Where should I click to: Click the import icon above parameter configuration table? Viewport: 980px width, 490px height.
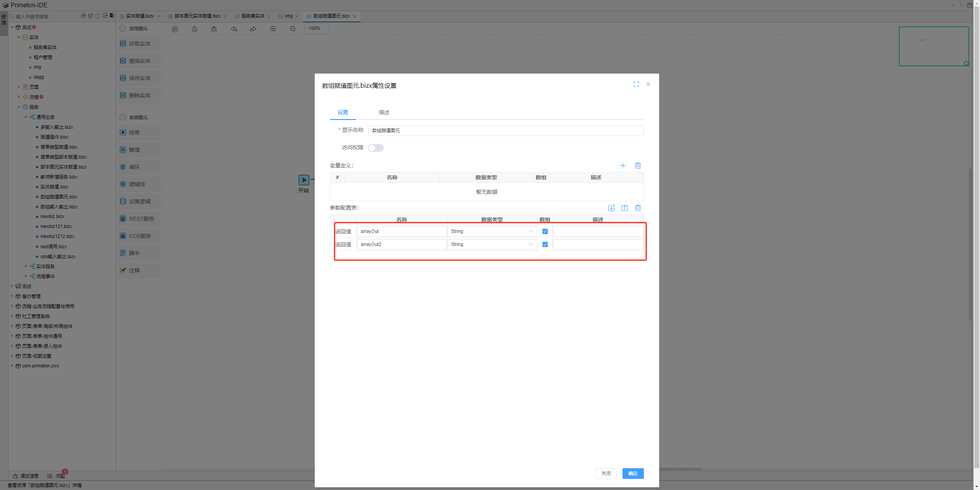pos(611,208)
